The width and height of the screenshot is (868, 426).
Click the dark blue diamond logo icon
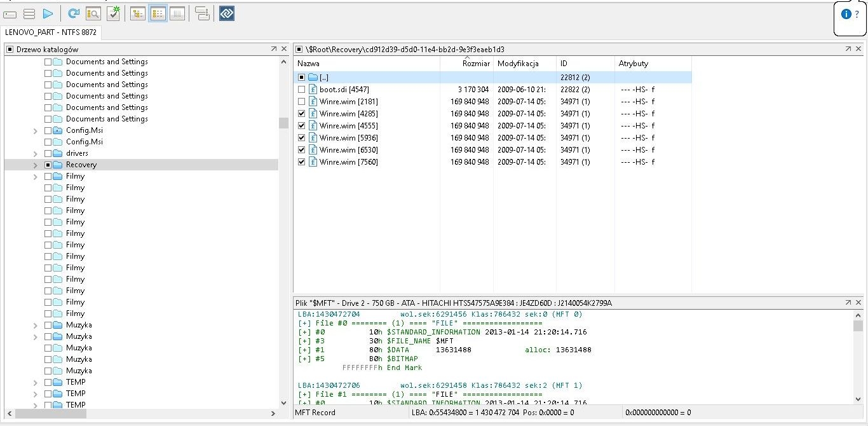[227, 13]
